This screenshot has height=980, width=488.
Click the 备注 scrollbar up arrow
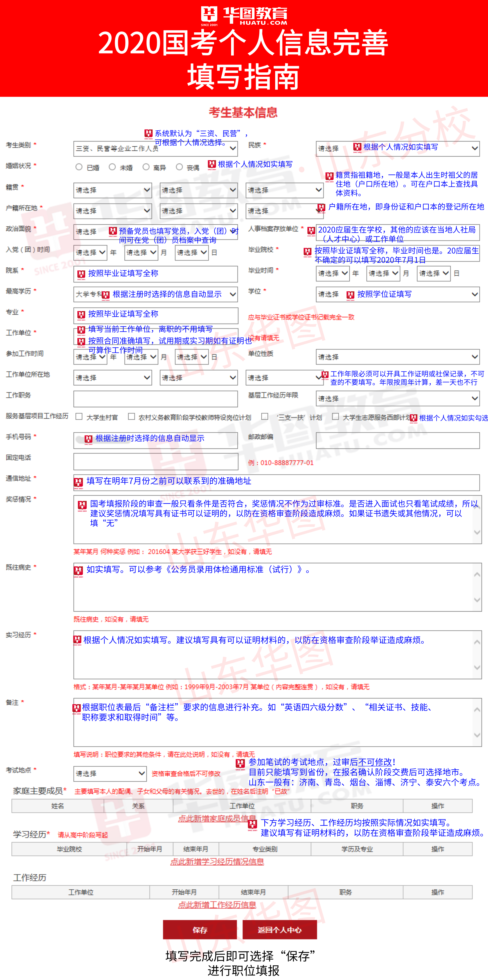click(477, 710)
